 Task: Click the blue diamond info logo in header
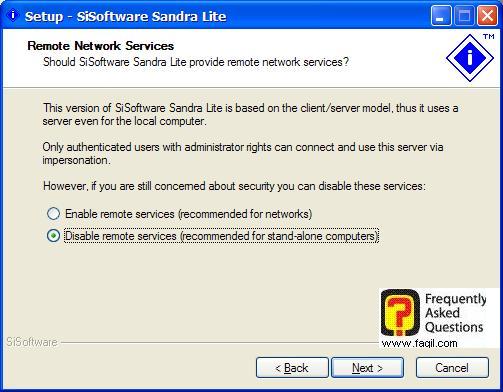pos(470,58)
